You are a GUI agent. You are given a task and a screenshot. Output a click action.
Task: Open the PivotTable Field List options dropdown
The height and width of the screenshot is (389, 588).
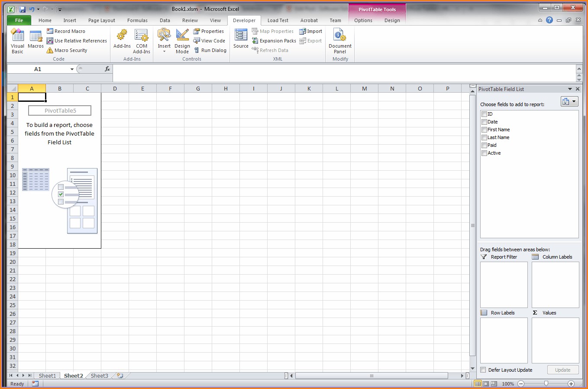click(x=569, y=101)
